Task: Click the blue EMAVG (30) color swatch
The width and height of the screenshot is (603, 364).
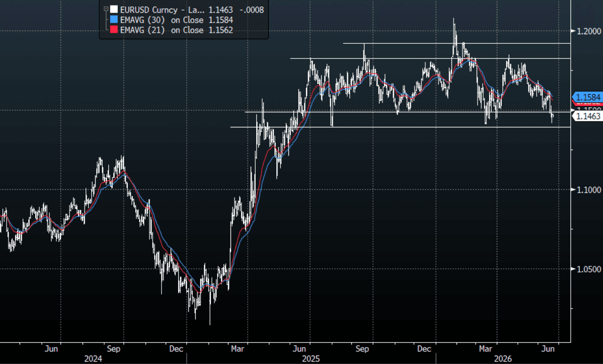Action: click(x=114, y=20)
